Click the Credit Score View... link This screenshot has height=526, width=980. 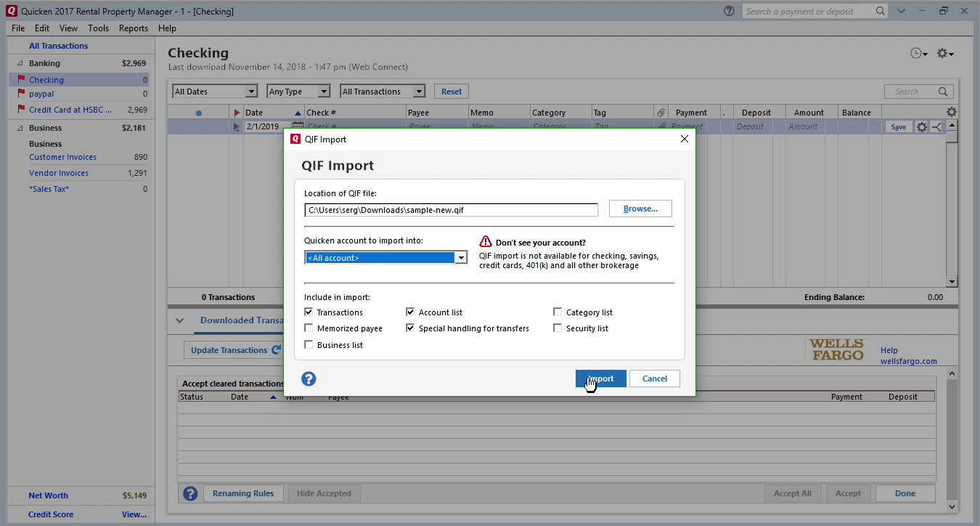[134, 514]
